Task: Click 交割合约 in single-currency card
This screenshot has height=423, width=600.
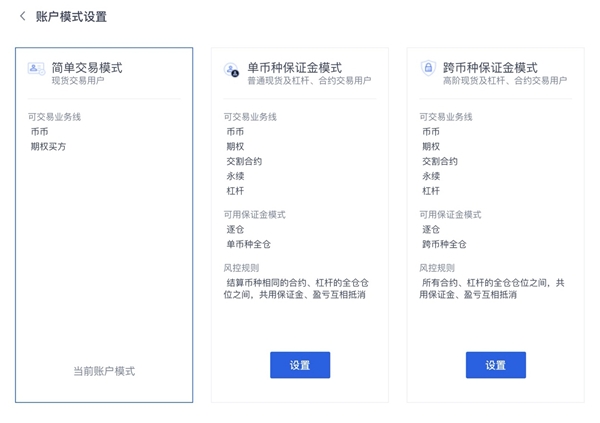Action: point(244,161)
